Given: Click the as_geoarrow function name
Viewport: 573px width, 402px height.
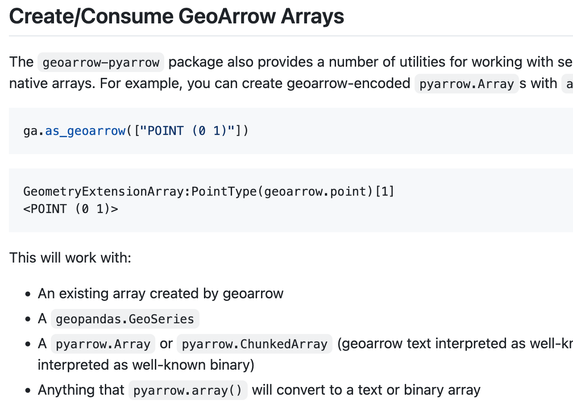Looking at the screenshot, I should 86,131.
